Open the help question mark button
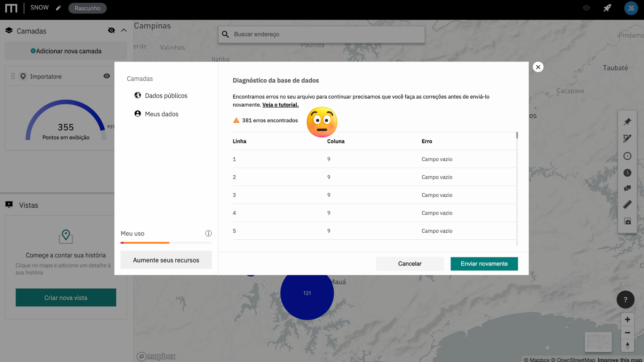Screen dimensions: 644x362 pyautogui.click(x=625, y=299)
